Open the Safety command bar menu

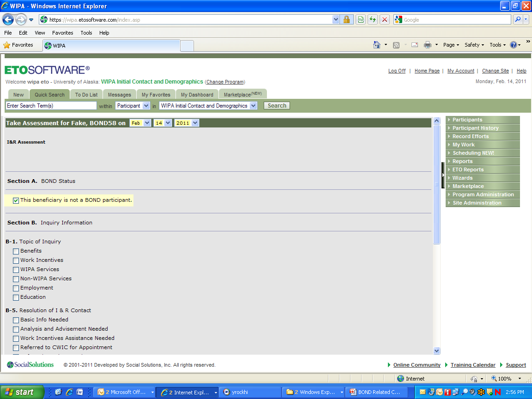(474, 45)
